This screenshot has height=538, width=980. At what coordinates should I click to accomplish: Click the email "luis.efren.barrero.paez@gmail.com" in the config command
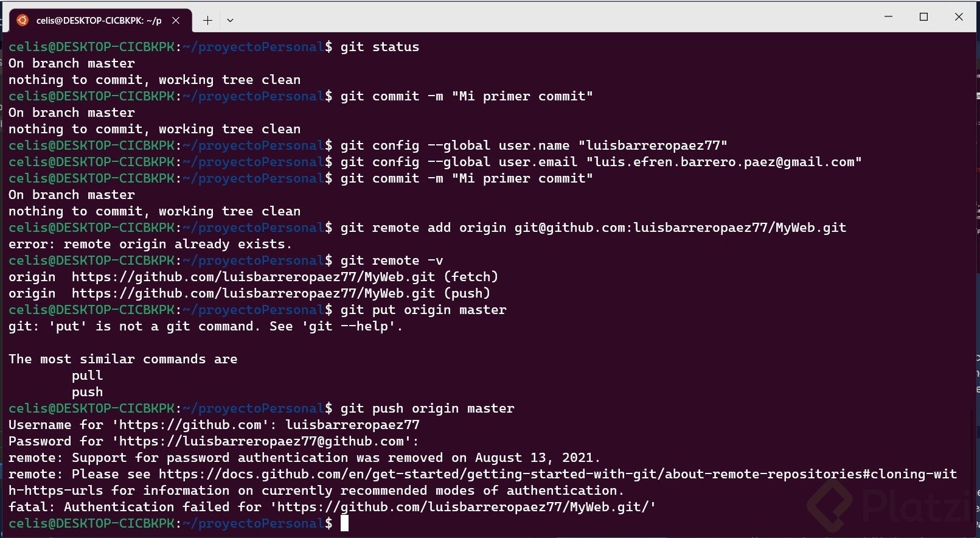(x=724, y=162)
